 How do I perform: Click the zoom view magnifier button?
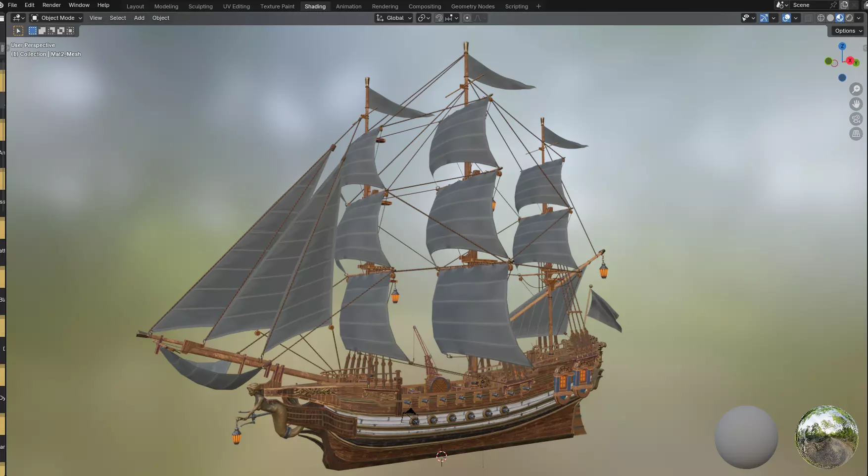[x=856, y=89]
